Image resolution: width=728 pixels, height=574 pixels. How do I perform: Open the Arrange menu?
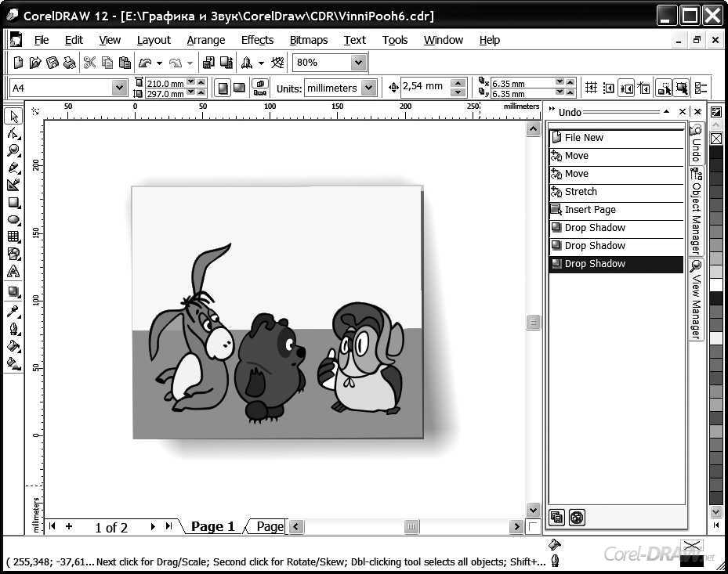(x=205, y=40)
